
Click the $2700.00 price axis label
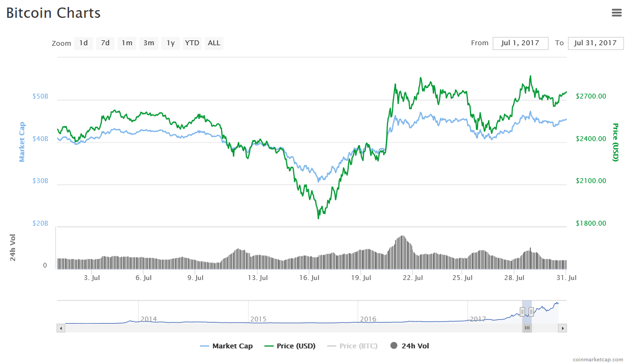591,96
